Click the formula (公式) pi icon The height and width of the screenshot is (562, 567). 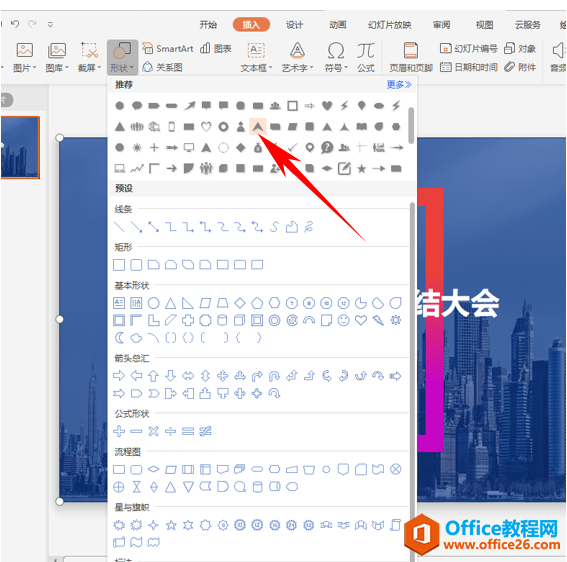coord(366,50)
